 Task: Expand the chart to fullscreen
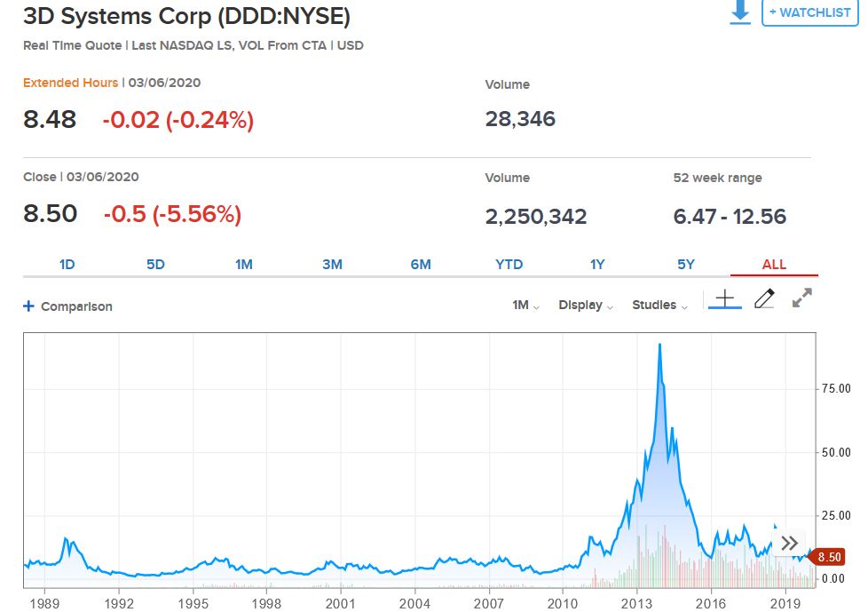point(802,299)
